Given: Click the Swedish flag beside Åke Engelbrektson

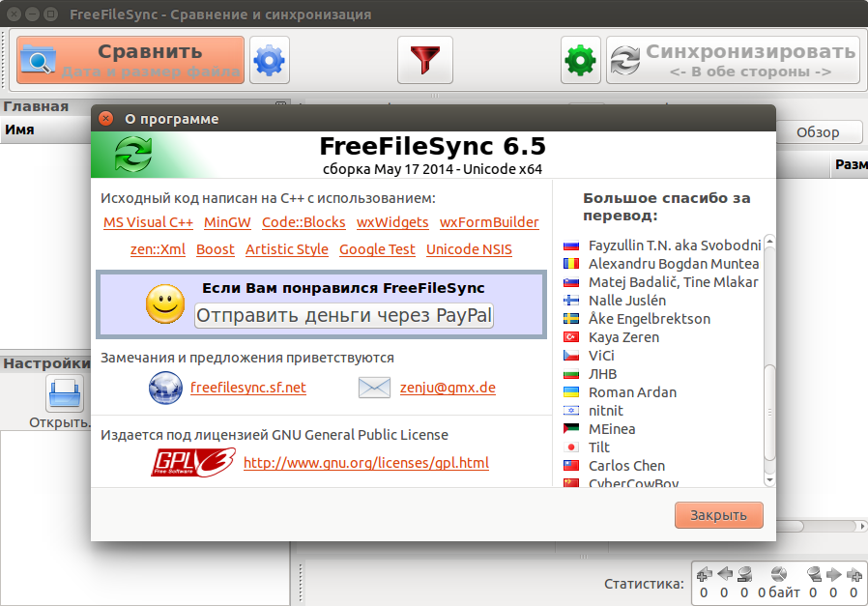Looking at the screenshot, I should (x=570, y=319).
